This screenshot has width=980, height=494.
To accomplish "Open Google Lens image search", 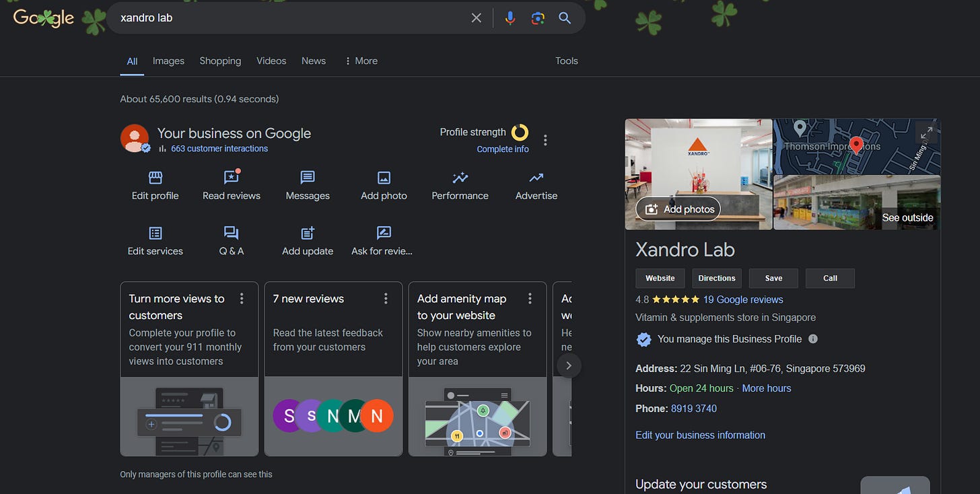I will coord(537,18).
